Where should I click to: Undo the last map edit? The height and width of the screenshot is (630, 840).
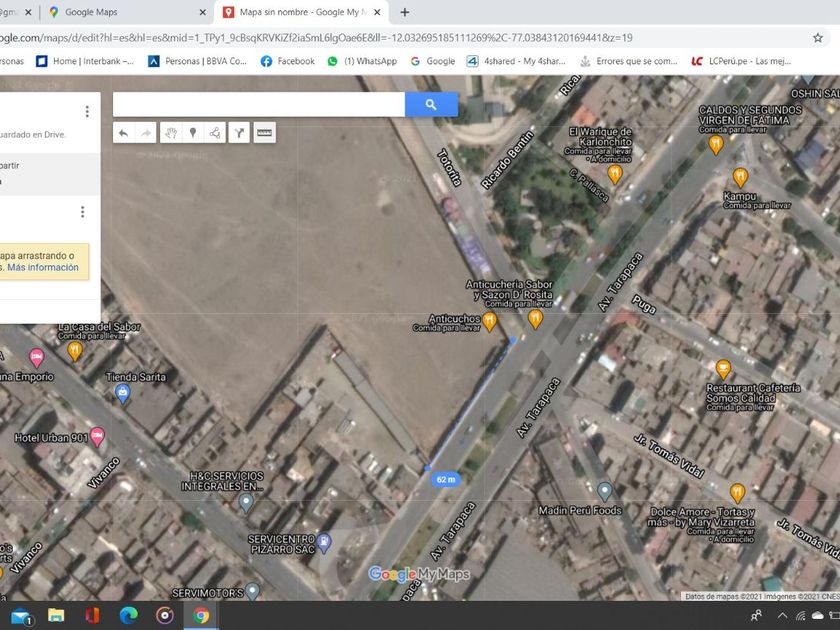click(123, 133)
